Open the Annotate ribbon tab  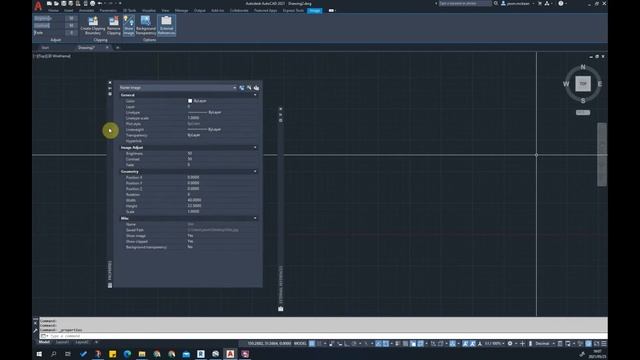87,11
